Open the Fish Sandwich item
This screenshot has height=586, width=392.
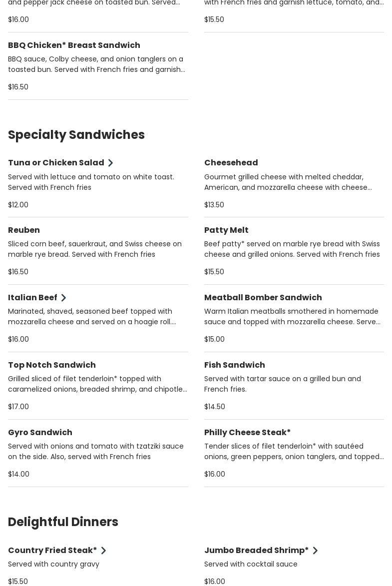(x=234, y=365)
